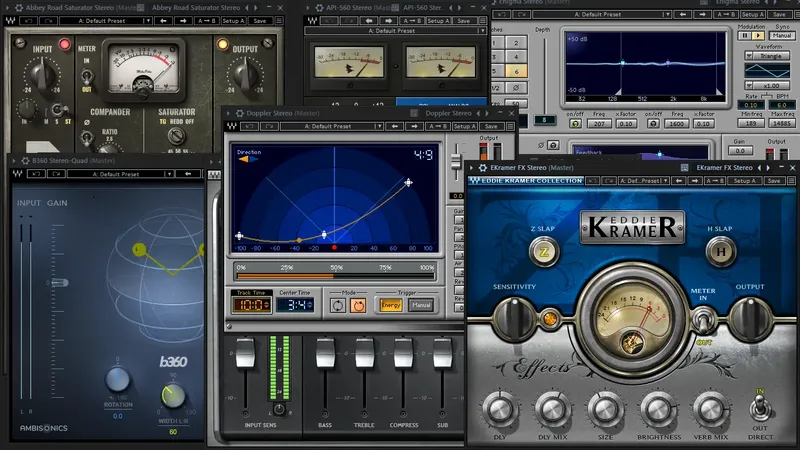800x450 pixels.
Task: Set the Doppler Trigger to Manual
Action: point(421,305)
